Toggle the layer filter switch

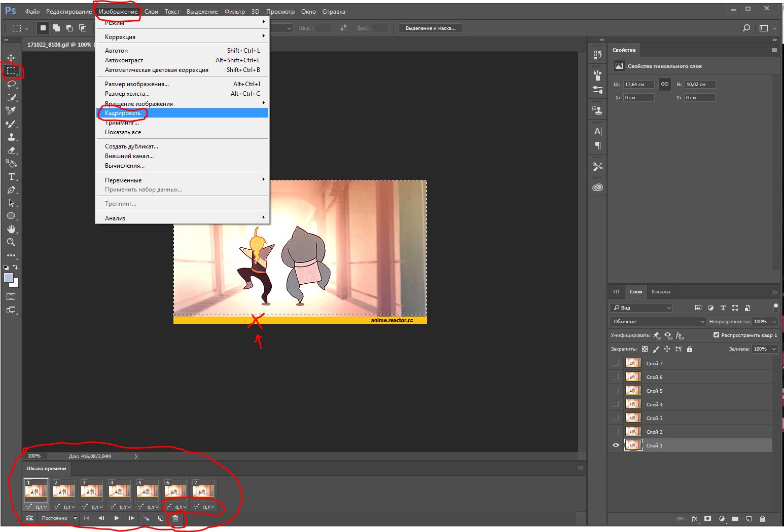pos(775,307)
